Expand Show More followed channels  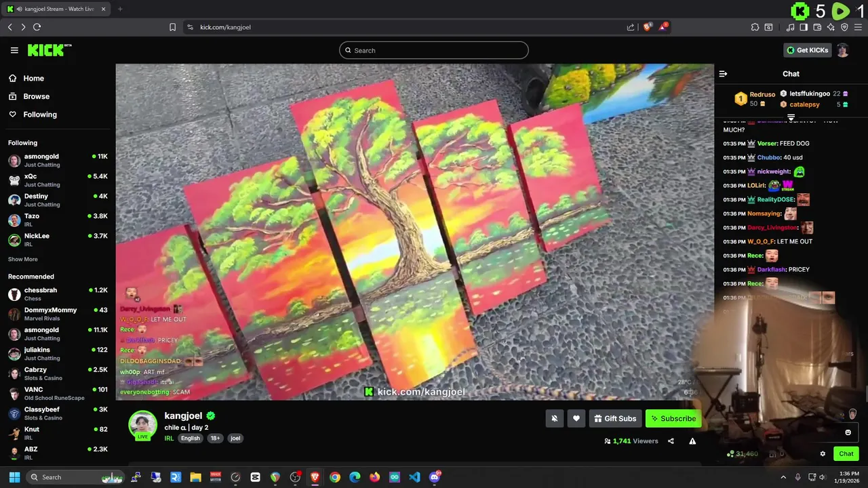click(23, 259)
